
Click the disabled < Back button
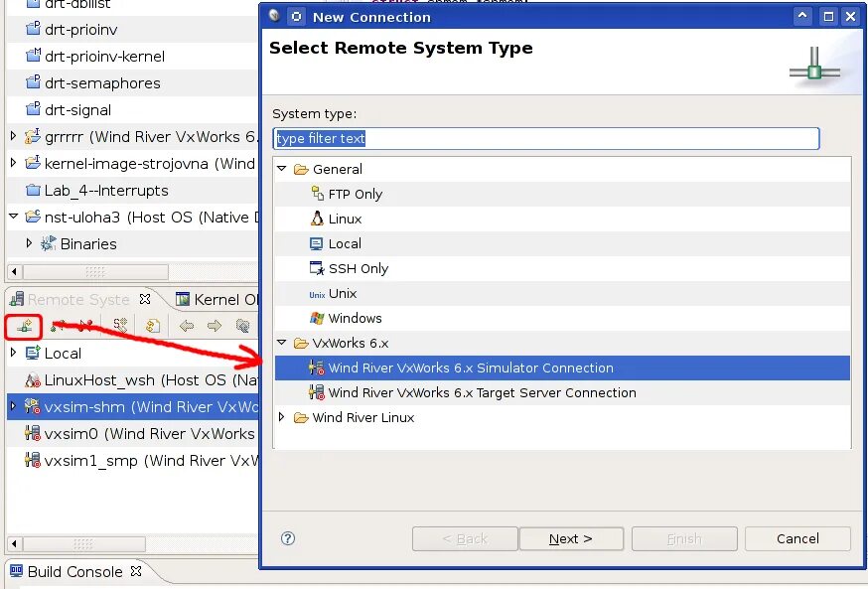pyautogui.click(x=465, y=538)
